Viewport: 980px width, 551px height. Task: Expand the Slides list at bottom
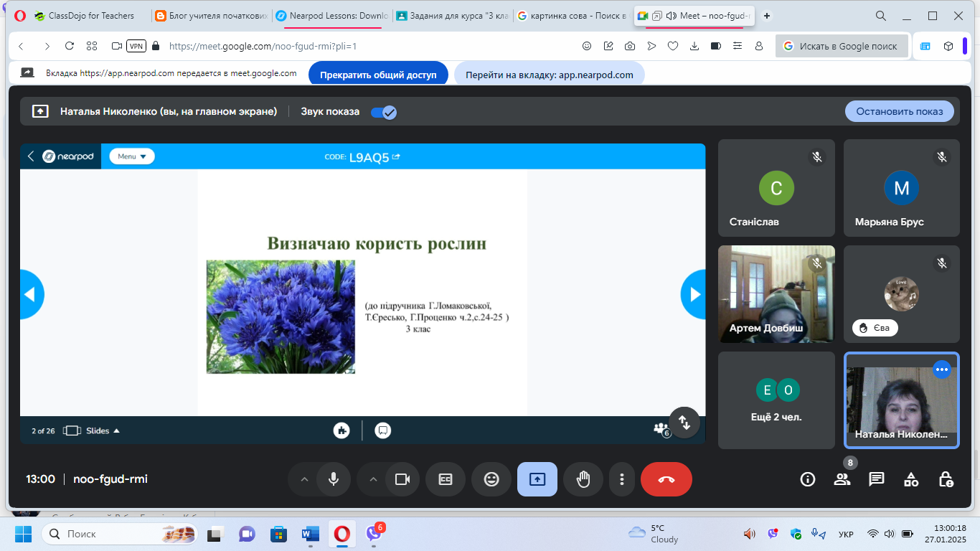(x=92, y=430)
